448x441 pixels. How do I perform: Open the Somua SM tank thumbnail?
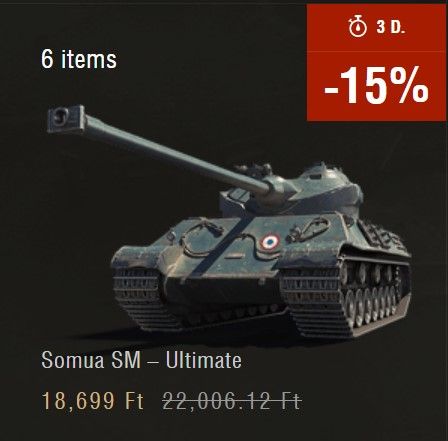tap(228, 222)
